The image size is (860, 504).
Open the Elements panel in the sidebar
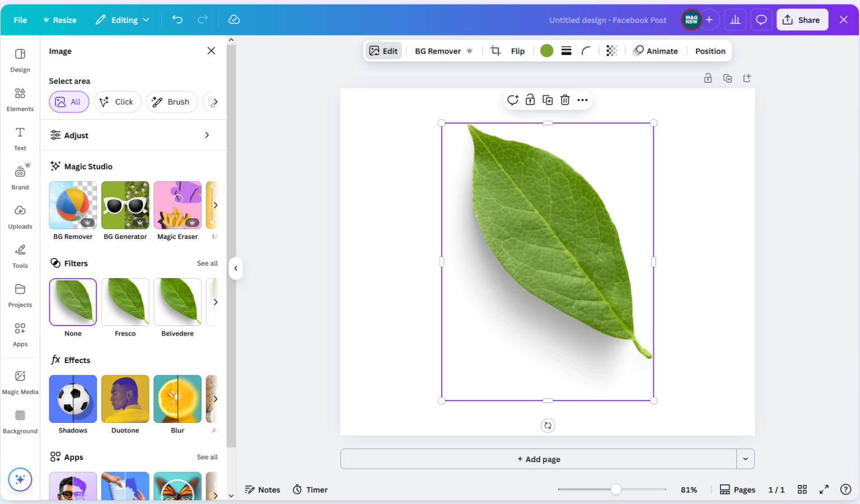coord(20,100)
